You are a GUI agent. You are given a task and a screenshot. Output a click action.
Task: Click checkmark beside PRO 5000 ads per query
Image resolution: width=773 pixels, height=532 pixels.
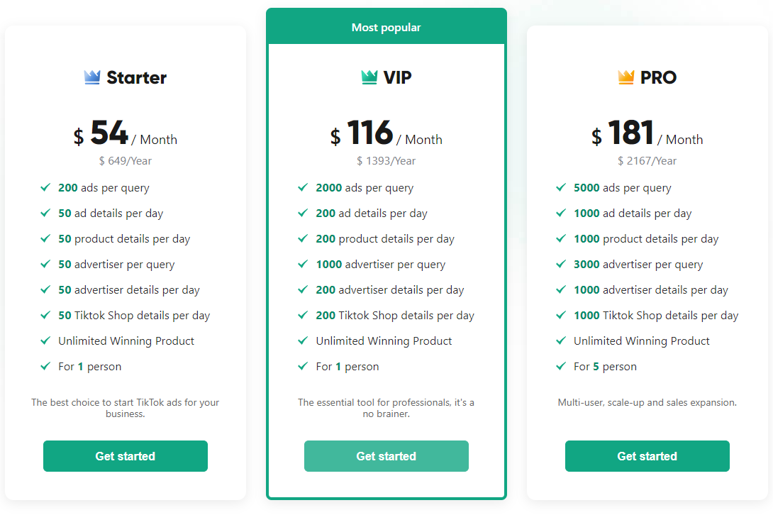point(561,187)
